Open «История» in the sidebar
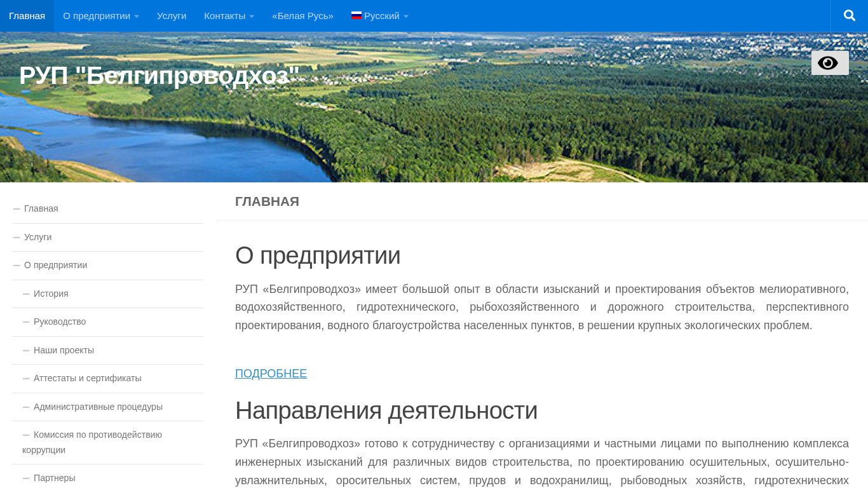The image size is (868, 488). tap(51, 294)
